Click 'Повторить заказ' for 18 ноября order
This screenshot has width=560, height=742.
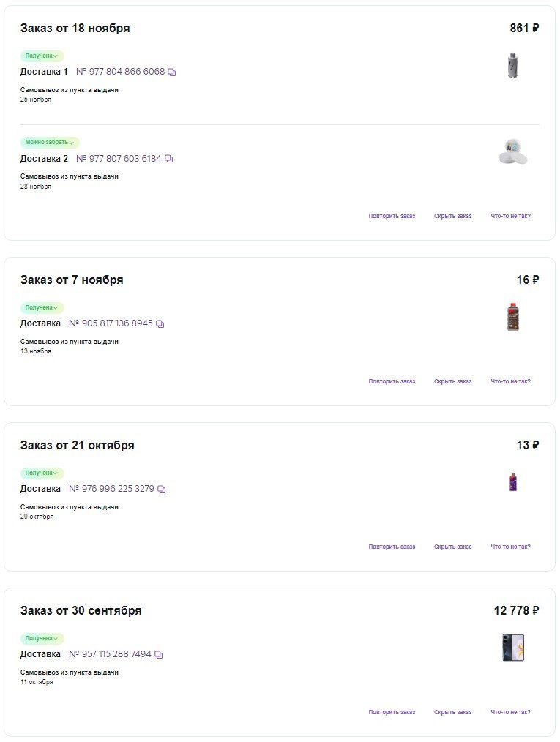pyautogui.click(x=392, y=217)
